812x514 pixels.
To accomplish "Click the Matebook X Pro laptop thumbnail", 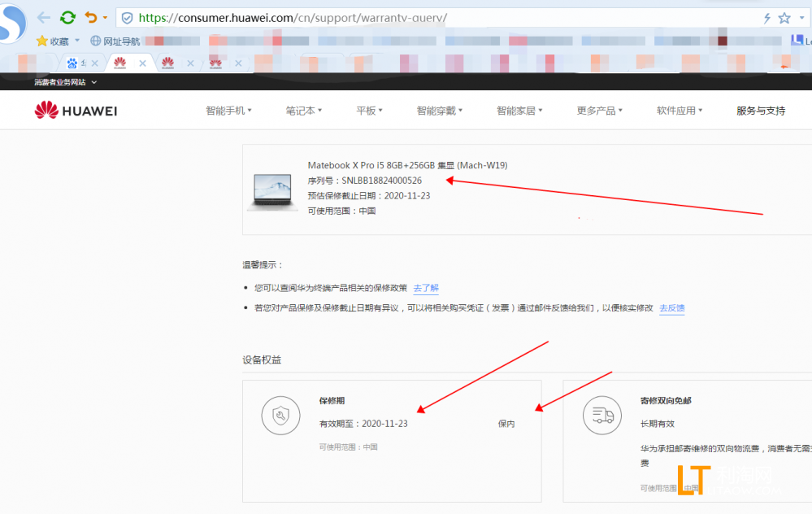I will pyautogui.click(x=272, y=192).
